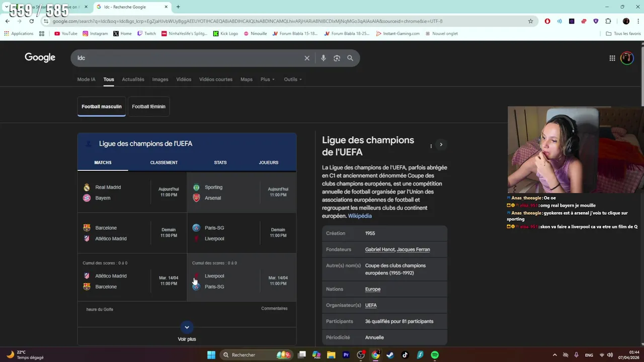This screenshot has width=644, height=362.
Task: Open the Google apps grid
Action: coord(612,58)
